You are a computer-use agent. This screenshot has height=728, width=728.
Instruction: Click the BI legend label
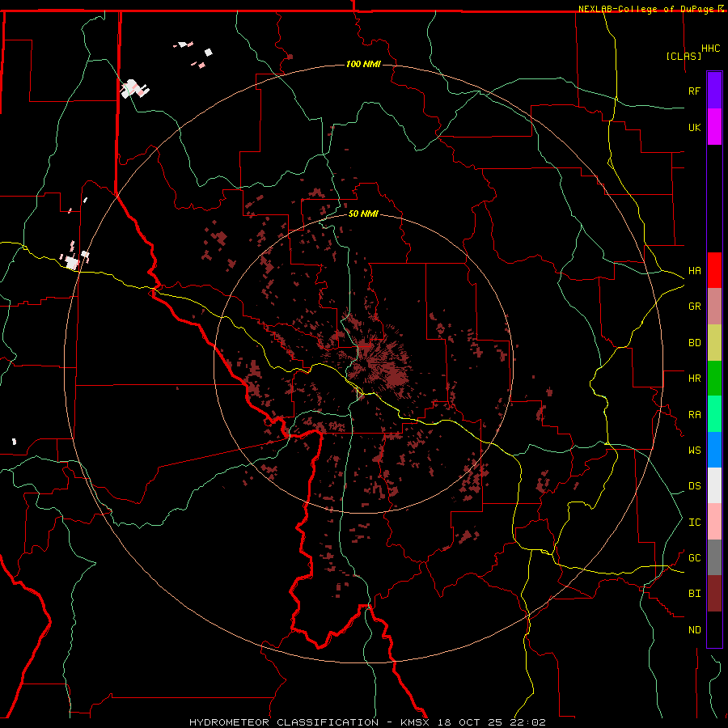tap(695, 594)
